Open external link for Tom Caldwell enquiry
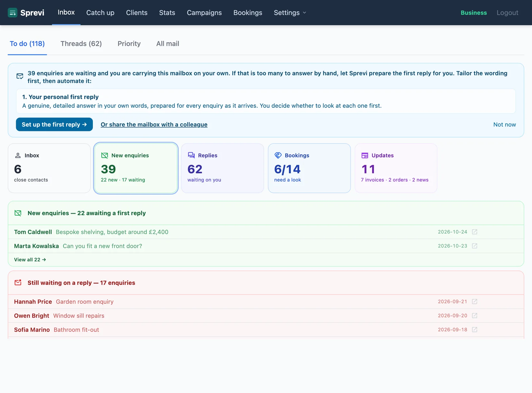532x393 pixels. [x=475, y=232]
